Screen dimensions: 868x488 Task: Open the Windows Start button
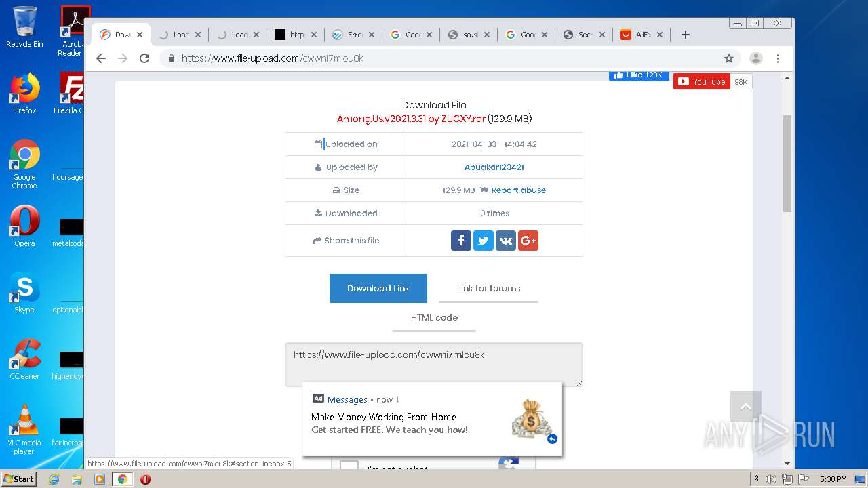(19, 479)
